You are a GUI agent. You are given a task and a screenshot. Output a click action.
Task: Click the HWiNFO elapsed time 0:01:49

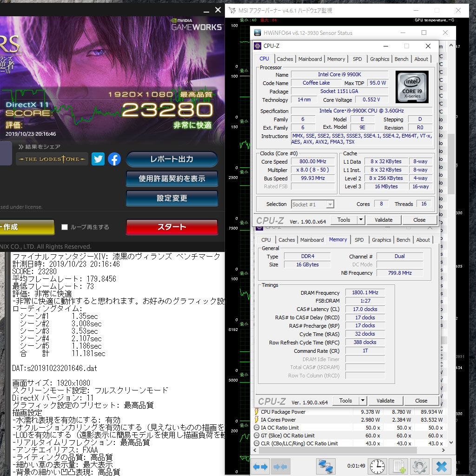tap(356, 466)
